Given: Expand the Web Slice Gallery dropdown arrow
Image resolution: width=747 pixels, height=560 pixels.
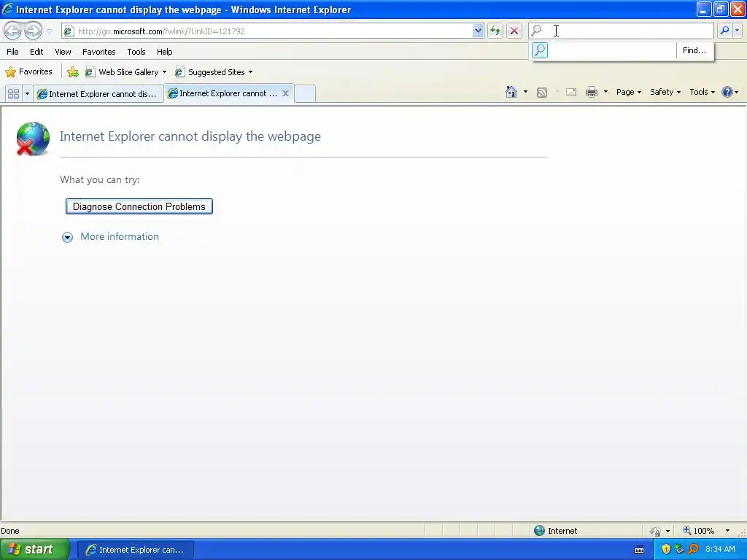Looking at the screenshot, I should tap(164, 72).
